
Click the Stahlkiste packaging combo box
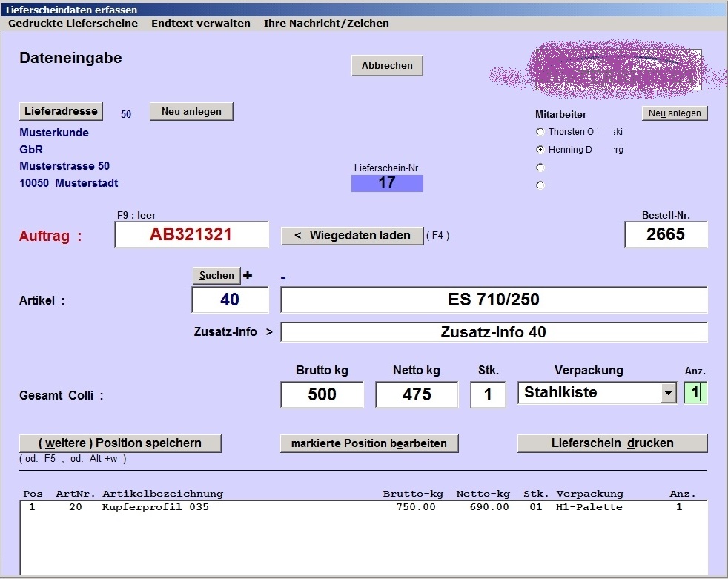[x=589, y=393]
